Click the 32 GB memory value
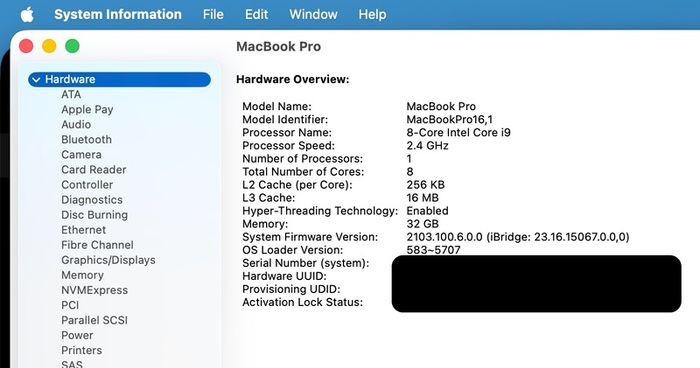Image resolution: width=700 pixels, height=368 pixels. coord(422,224)
